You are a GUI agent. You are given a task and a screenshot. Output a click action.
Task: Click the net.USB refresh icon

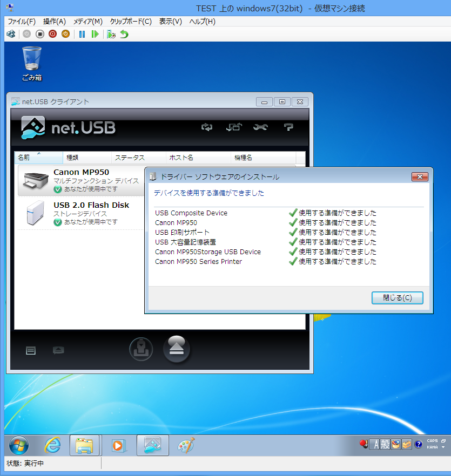(x=207, y=127)
